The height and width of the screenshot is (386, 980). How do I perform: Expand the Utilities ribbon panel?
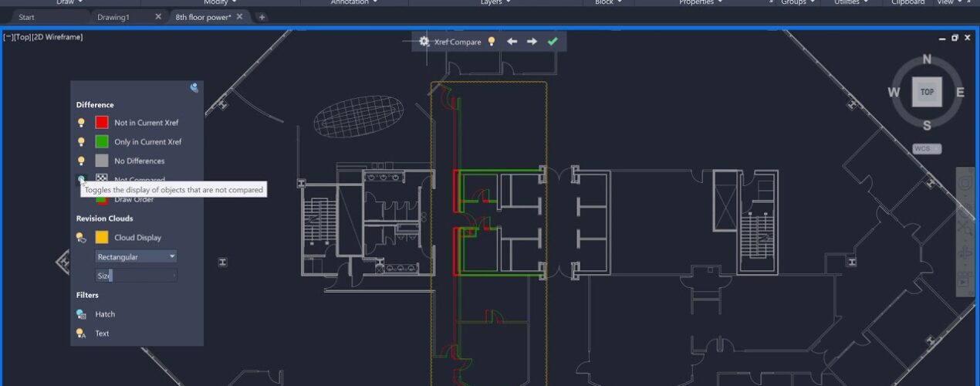(x=852, y=3)
